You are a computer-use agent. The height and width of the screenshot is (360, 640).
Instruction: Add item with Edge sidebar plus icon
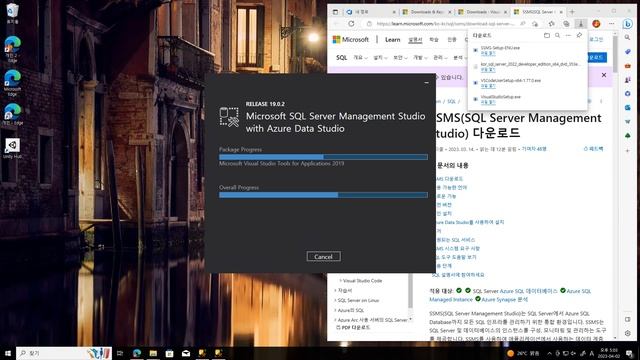[x=628, y=151]
